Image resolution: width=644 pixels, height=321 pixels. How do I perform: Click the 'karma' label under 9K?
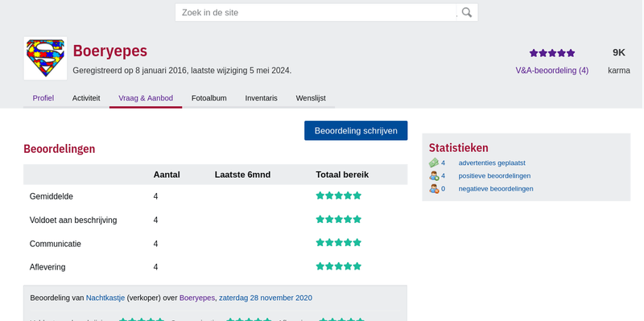(x=619, y=71)
